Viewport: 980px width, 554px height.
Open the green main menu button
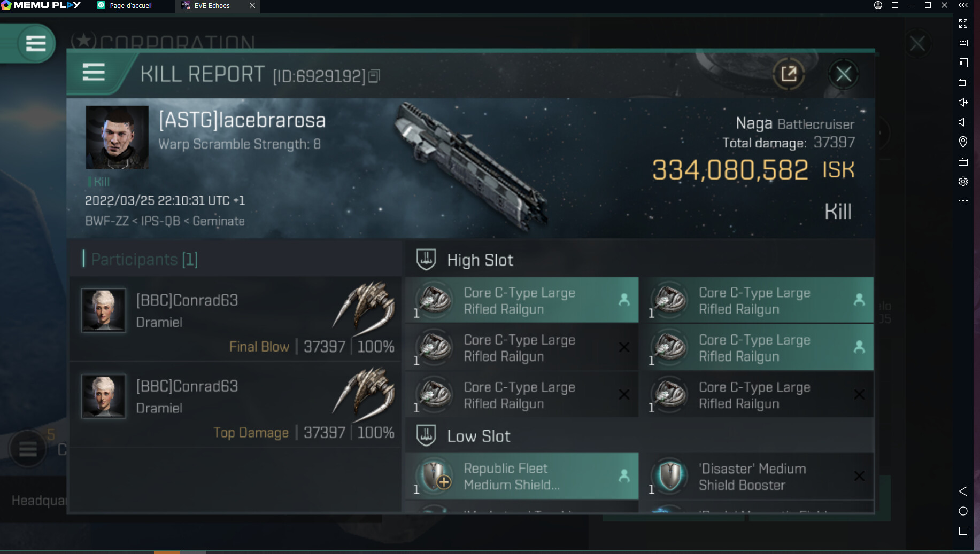tap(36, 43)
